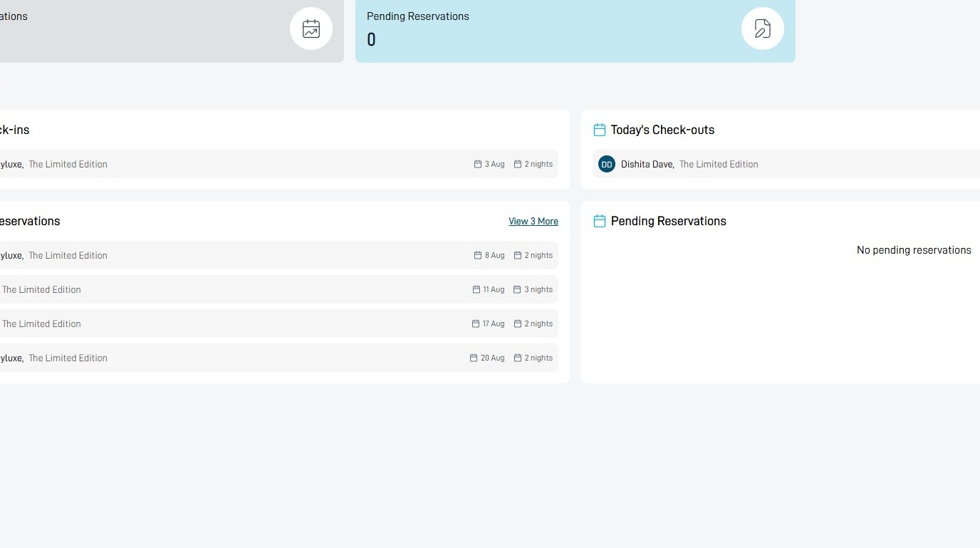Screen dimensions: 980x548
Task: Click the Today's Check-outs calendar icon
Action: click(600, 130)
